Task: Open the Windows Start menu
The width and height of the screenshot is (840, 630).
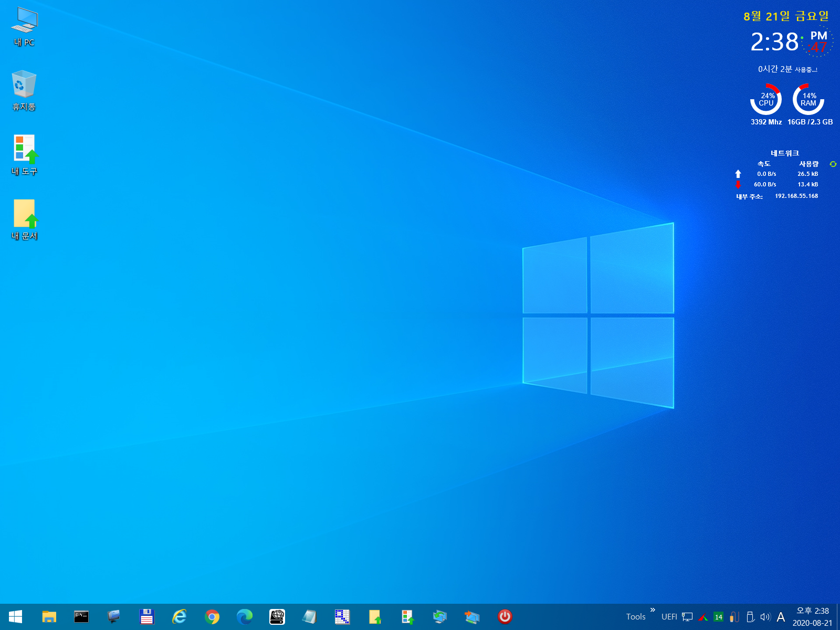Action: 16,617
